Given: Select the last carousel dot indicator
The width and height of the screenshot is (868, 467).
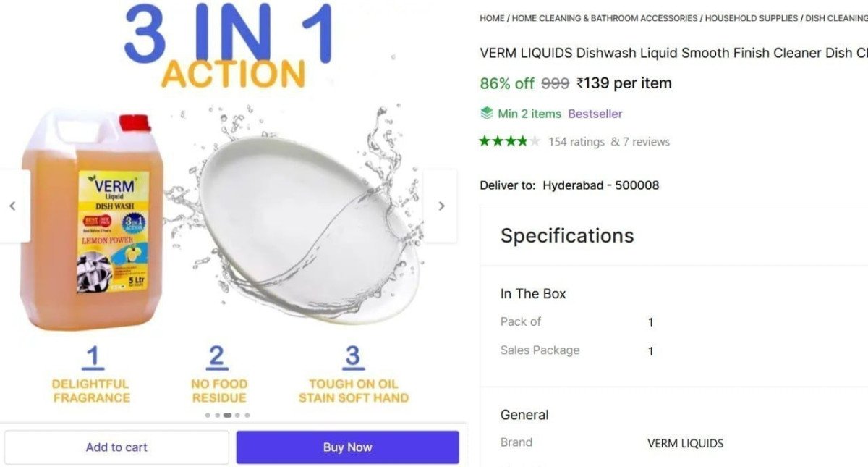Looking at the screenshot, I should point(247,415).
